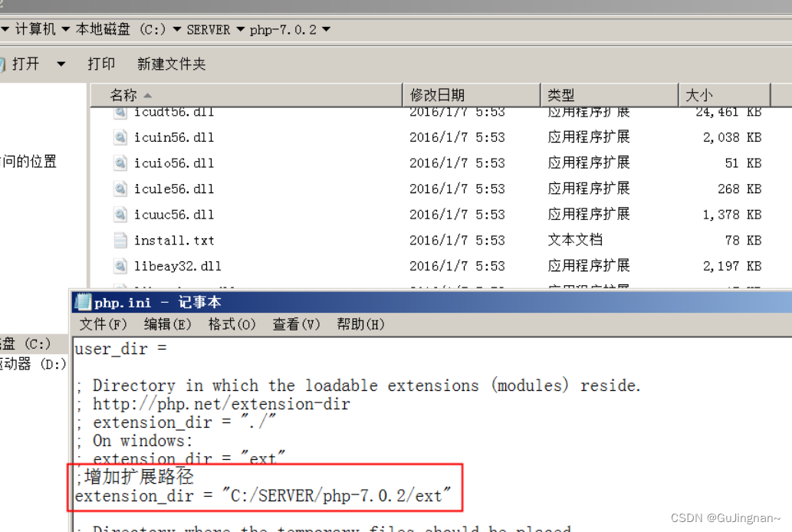Open the 格式(O) menu in Notepad
Screen dimensions: 792x532
point(232,324)
